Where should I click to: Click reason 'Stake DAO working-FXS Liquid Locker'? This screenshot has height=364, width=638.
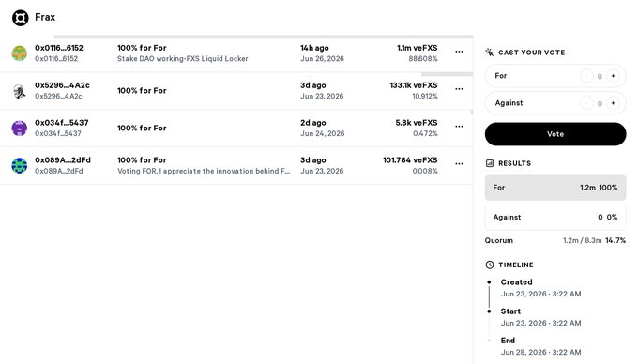[183, 58]
